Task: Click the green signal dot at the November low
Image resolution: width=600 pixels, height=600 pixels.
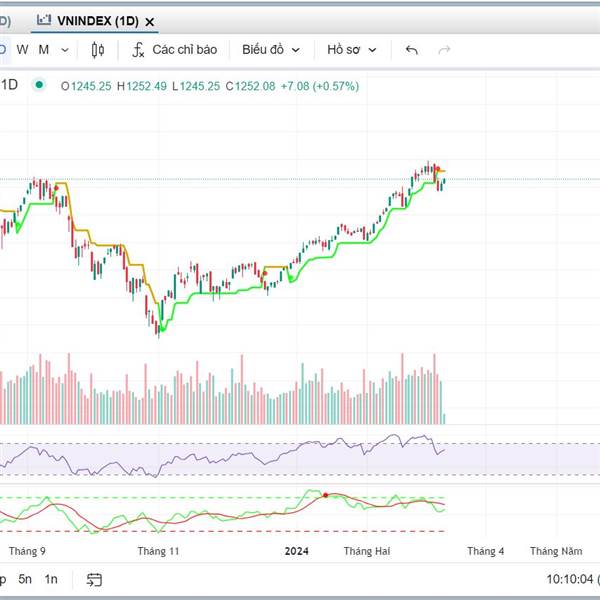Action: [162, 329]
